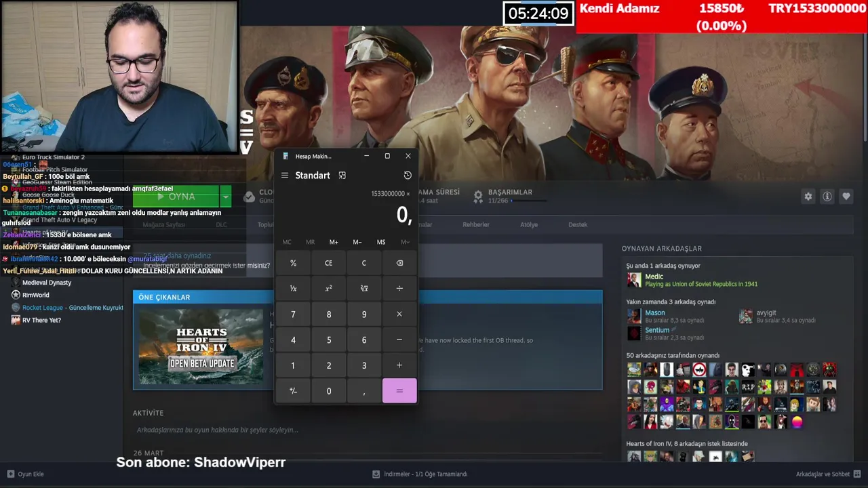
Task: Click the M+ memory add button
Action: pos(334,242)
